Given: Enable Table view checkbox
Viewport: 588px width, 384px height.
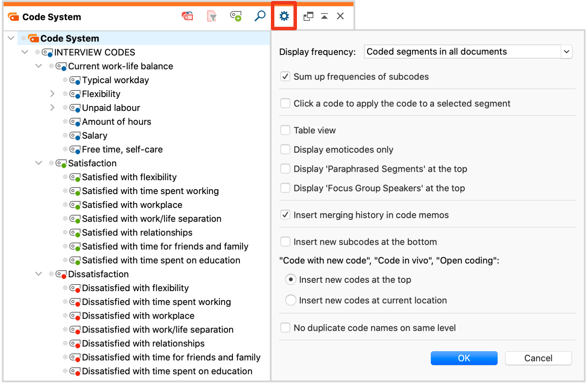Looking at the screenshot, I should pos(285,130).
